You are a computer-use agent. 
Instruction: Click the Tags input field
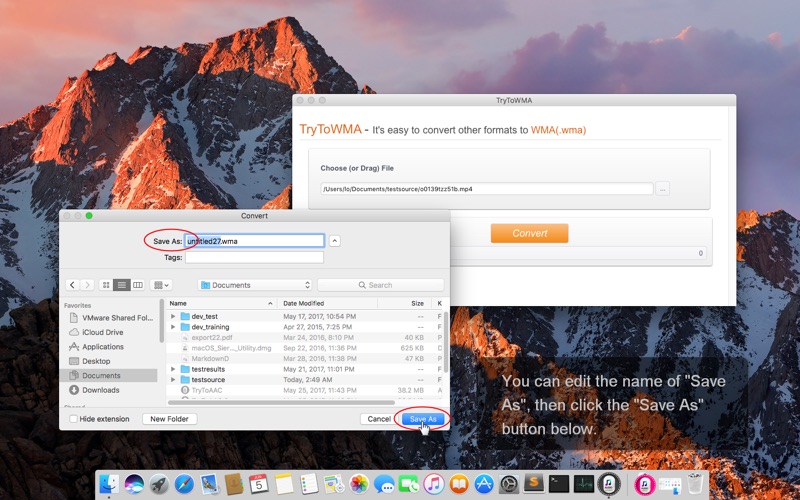[x=254, y=257]
